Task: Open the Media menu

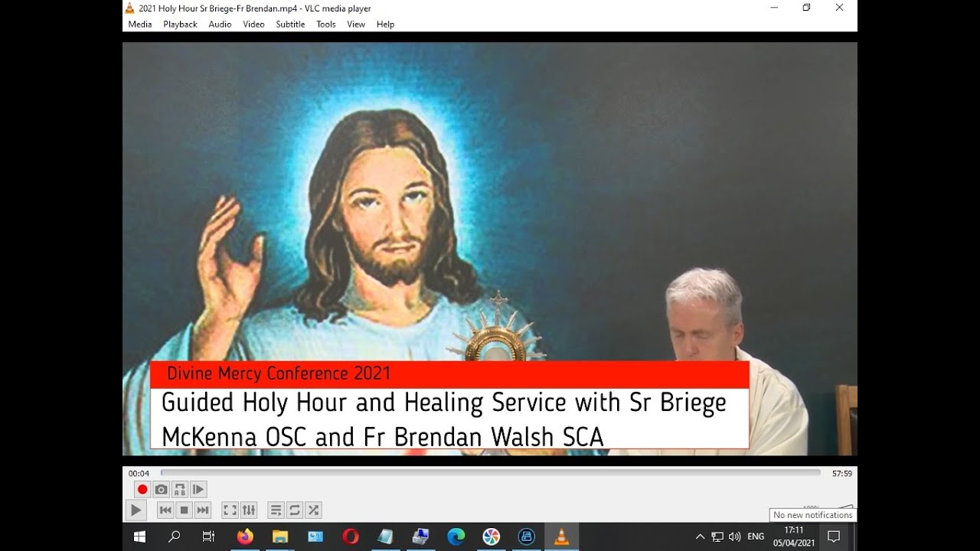Action: click(x=140, y=24)
